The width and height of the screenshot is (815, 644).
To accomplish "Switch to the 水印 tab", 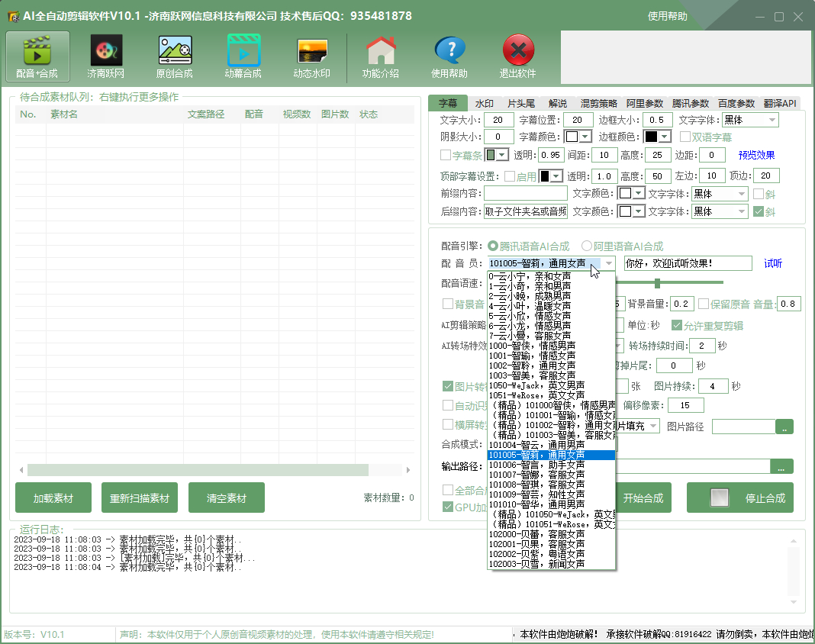I will tap(484, 104).
